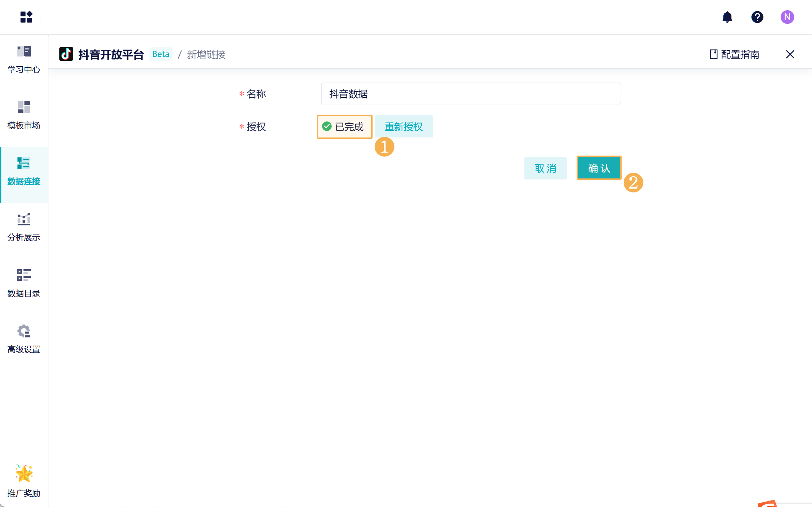Close the 新增链接 panel
The width and height of the screenshot is (812, 507).
pos(790,54)
